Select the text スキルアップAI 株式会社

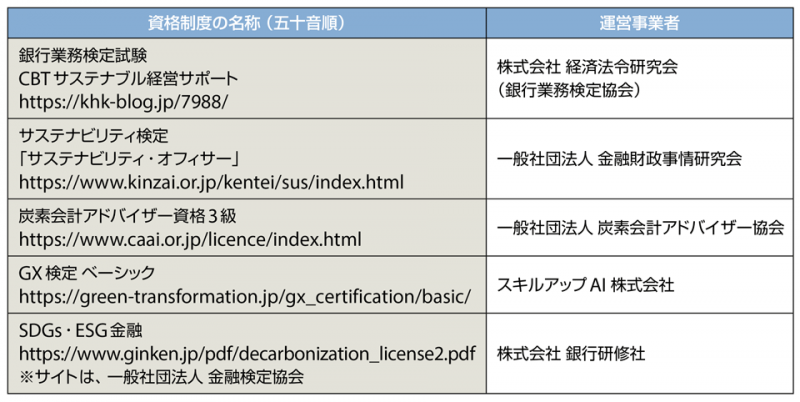[586, 285]
